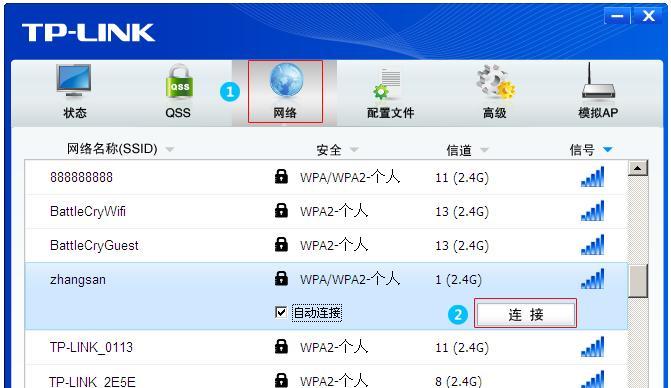Switch to the 配置文件 tab label

390,113
